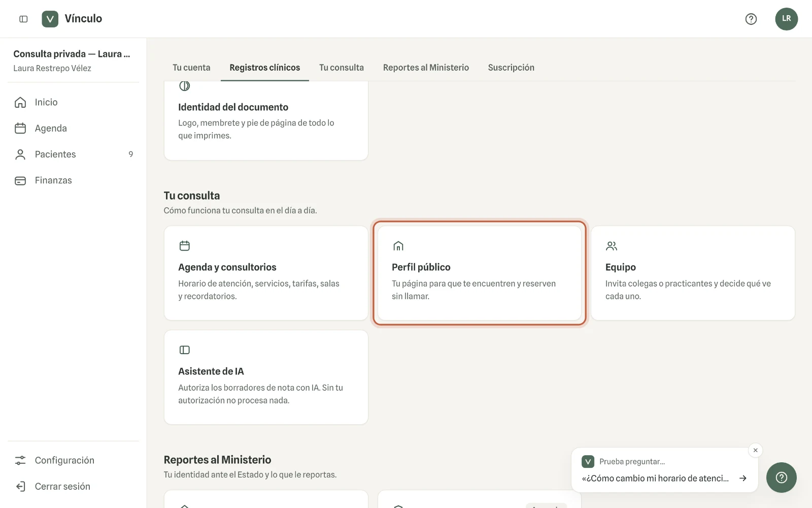Screen dimensions: 812x508
Task: Click the Reportes al Ministerio section heading
Action: point(217,460)
